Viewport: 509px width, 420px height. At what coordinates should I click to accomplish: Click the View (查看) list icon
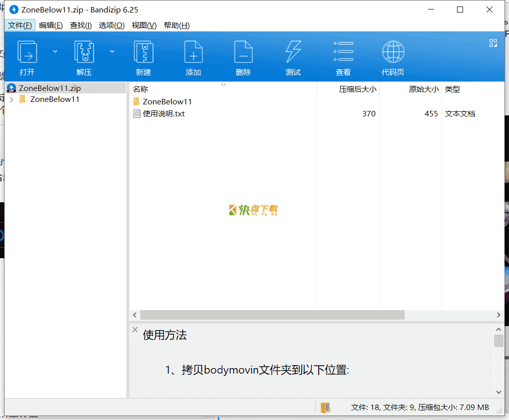344,51
